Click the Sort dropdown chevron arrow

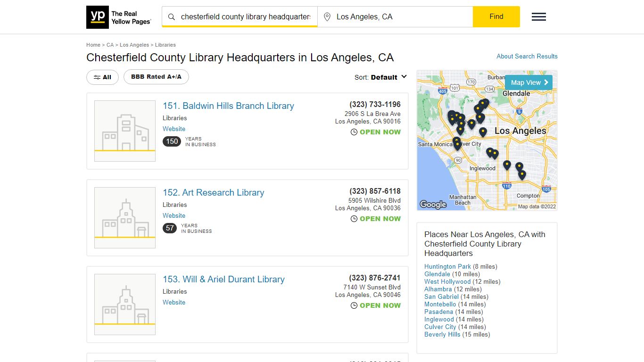tap(404, 77)
